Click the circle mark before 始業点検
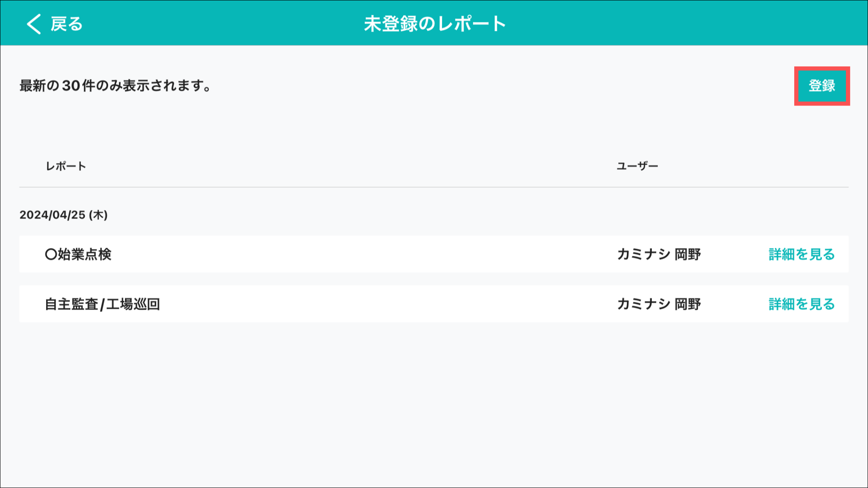This screenshot has height=488, width=868. click(x=51, y=254)
